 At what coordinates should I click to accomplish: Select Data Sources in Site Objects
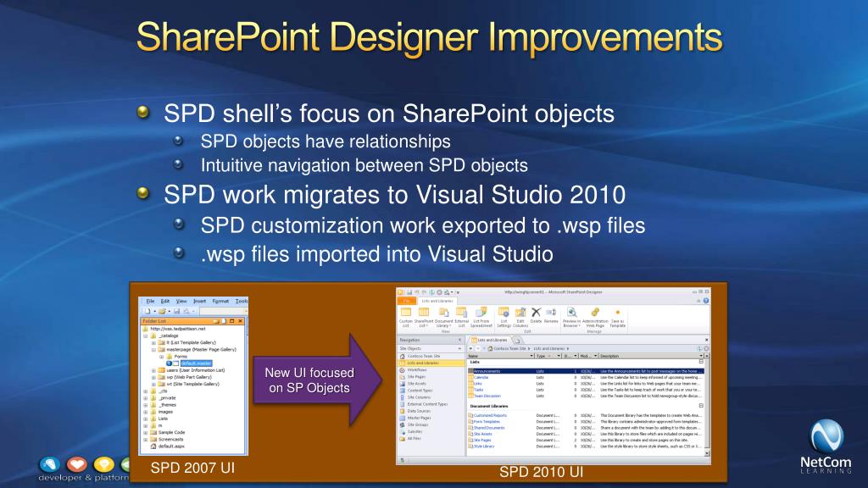(x=419, y=411)
